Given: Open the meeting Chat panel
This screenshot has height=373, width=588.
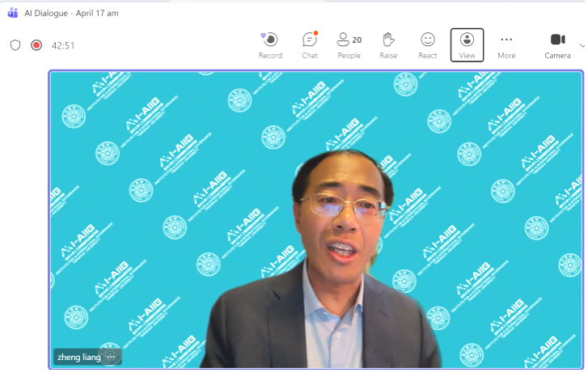Looking at the screenshot, I should [310, 45].
